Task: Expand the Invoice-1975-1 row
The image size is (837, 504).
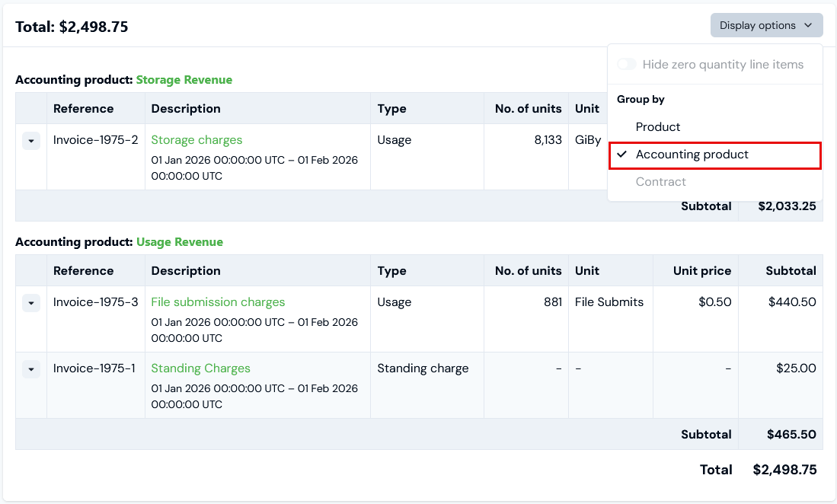Action: [x=31, y=369]
